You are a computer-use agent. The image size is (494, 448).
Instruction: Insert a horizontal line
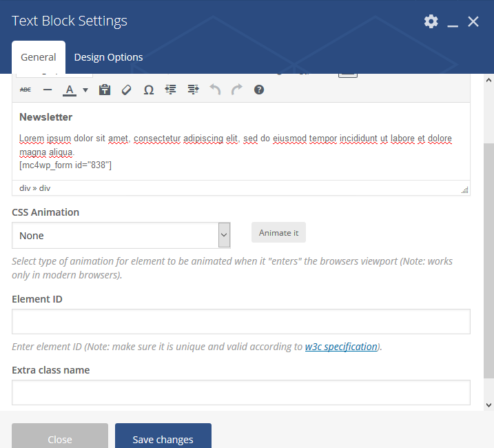coord(48,90)
